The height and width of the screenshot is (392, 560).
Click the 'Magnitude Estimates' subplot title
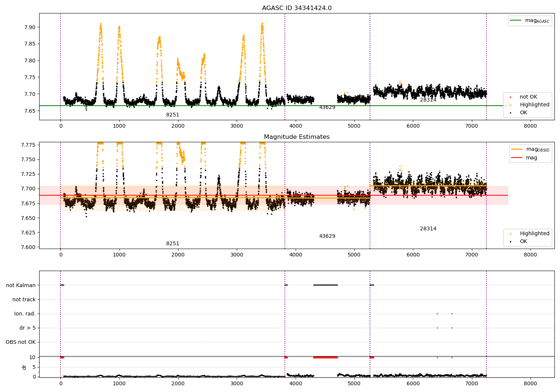297,137
